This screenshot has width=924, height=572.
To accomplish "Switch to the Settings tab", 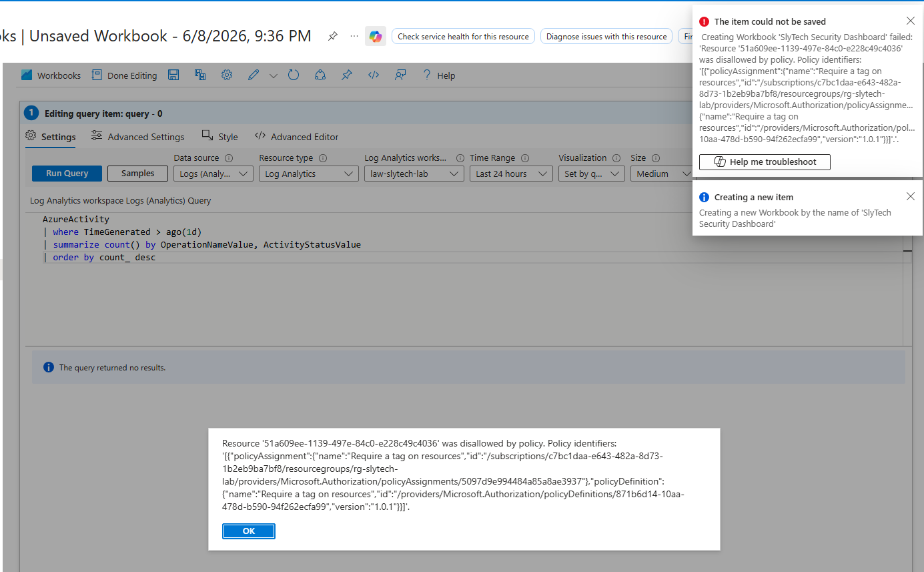I will tap(51, 137).
